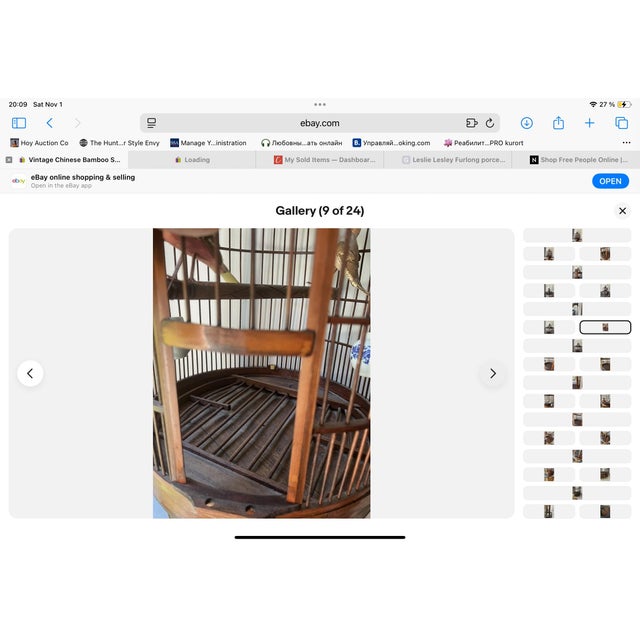Screen dimensions: 640x640
Task: Open the Booking.com bookmark
Action: [x=391, y=143]
